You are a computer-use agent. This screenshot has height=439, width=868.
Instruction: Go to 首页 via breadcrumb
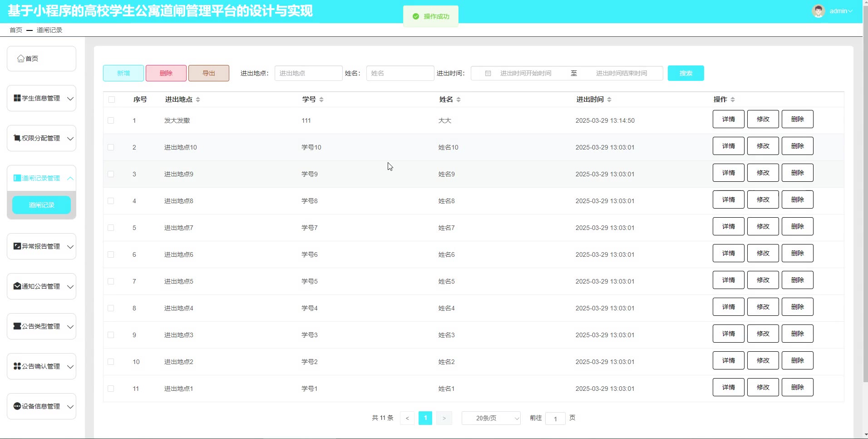(16, 30)
